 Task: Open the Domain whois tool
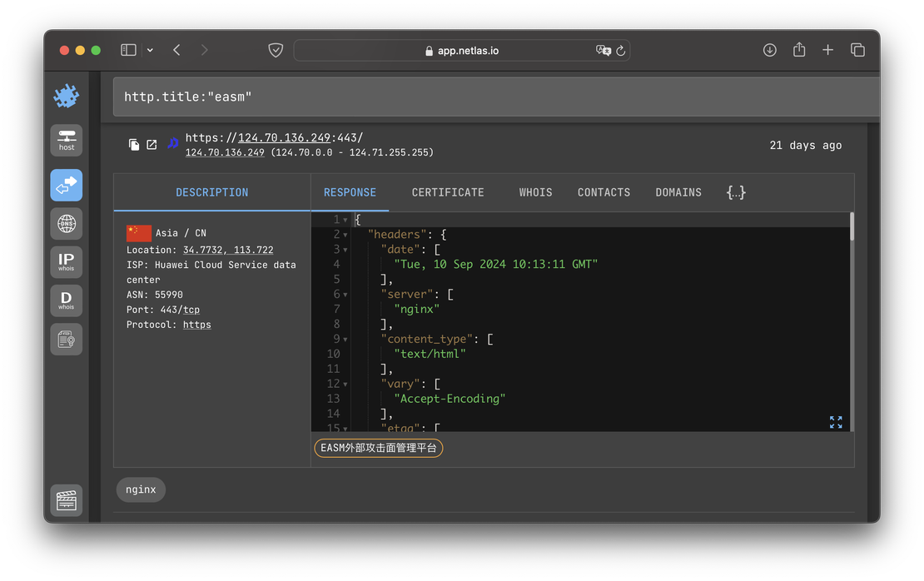(x=66, y=300)
